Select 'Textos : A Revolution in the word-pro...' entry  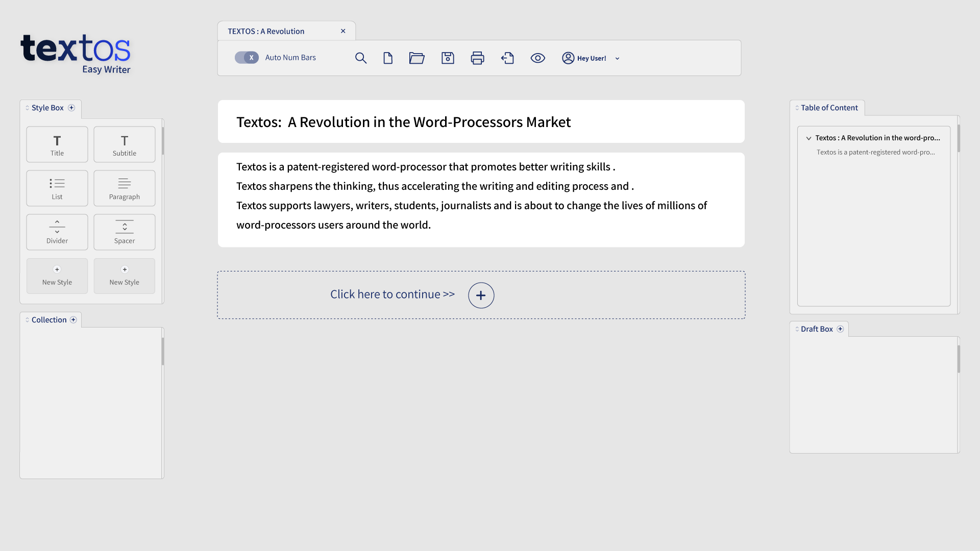coord(877,138)
